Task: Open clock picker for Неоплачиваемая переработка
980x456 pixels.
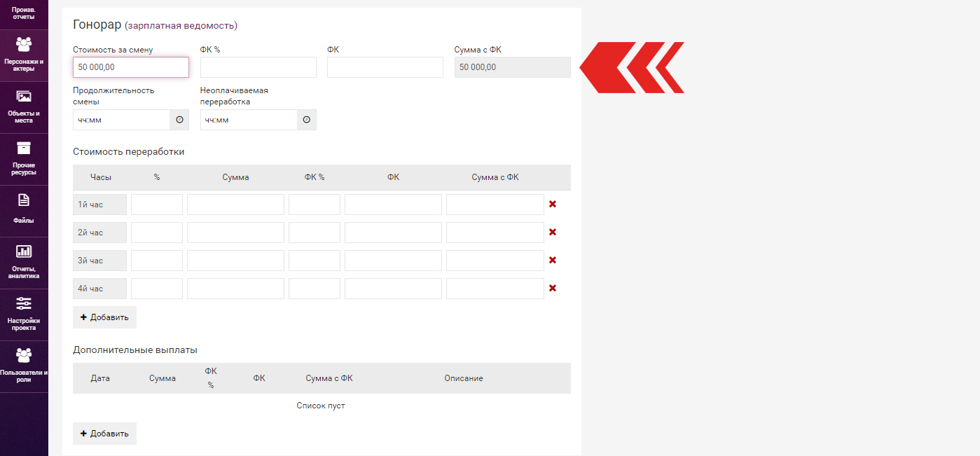Action: [306, 120]
